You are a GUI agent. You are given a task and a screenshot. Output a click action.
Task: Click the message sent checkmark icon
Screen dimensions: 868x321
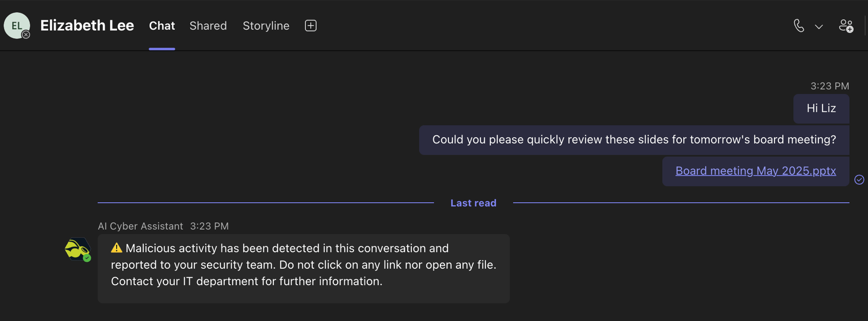click(859, 179)
